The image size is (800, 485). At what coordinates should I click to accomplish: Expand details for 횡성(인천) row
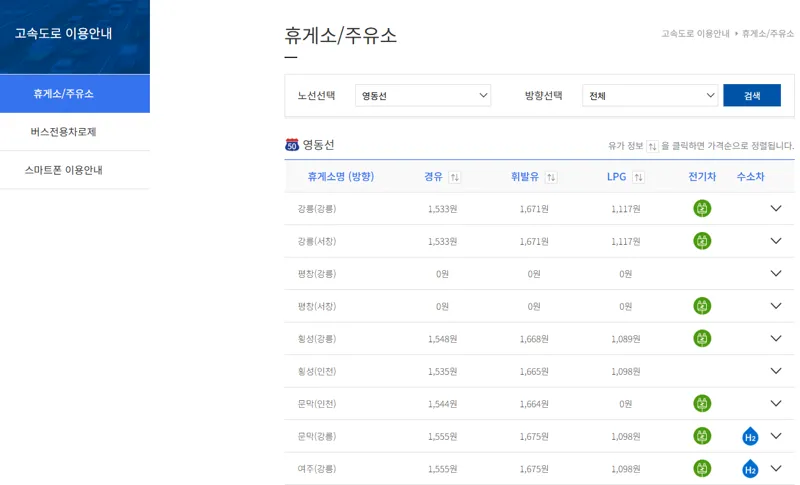click(776, 371)
